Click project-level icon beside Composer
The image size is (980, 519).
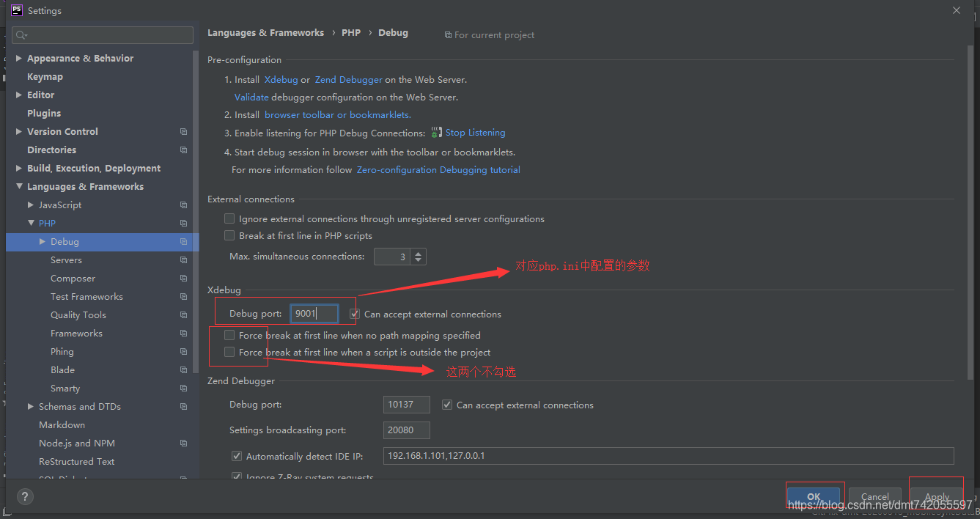click(183, 279)
